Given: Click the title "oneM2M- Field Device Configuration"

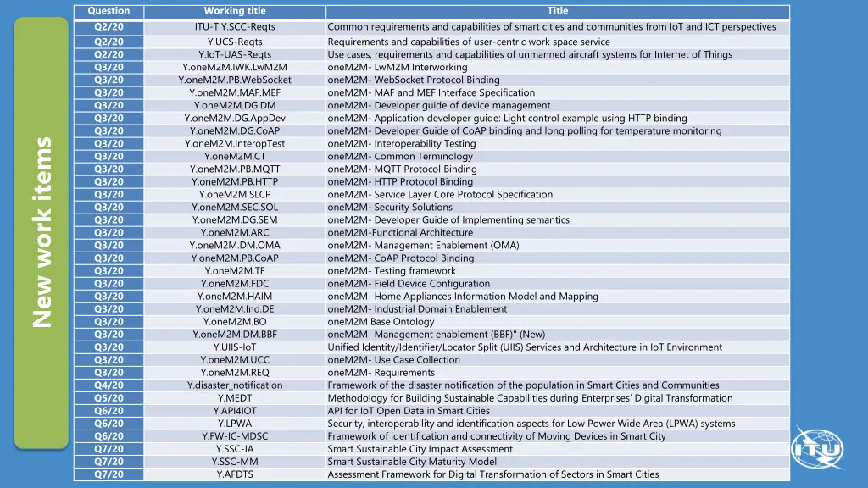Looking at the screenshot, I should [x=409, y=284].
